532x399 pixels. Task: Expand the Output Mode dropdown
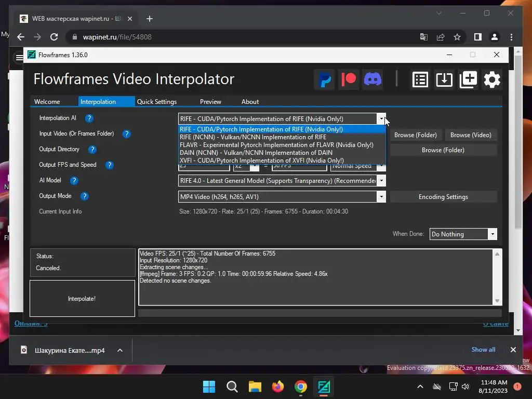click(x=381, y=196)
